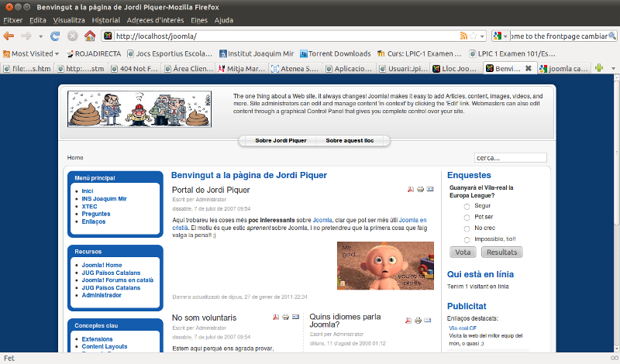Screen dimensions: 620x364
Task: Click email icon for Portal de Jordi Piquer article
Action: tap(430, 190)
